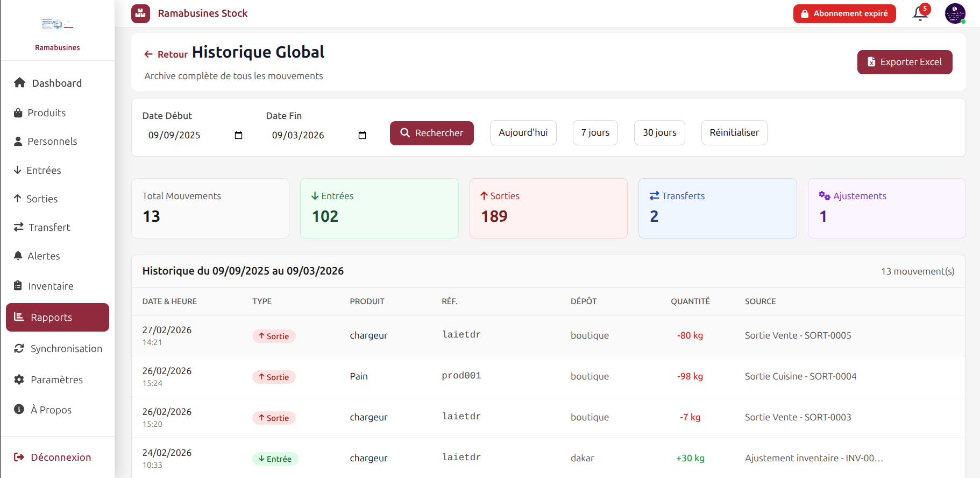The width and height of the screenshot is (980, 478).
Task: Export history with Exporter Excel
Action: coord(904,62)
